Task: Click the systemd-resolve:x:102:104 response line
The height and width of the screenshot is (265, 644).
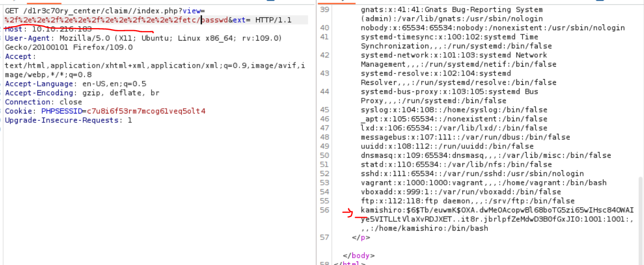Action: click(x=436, y=73)
